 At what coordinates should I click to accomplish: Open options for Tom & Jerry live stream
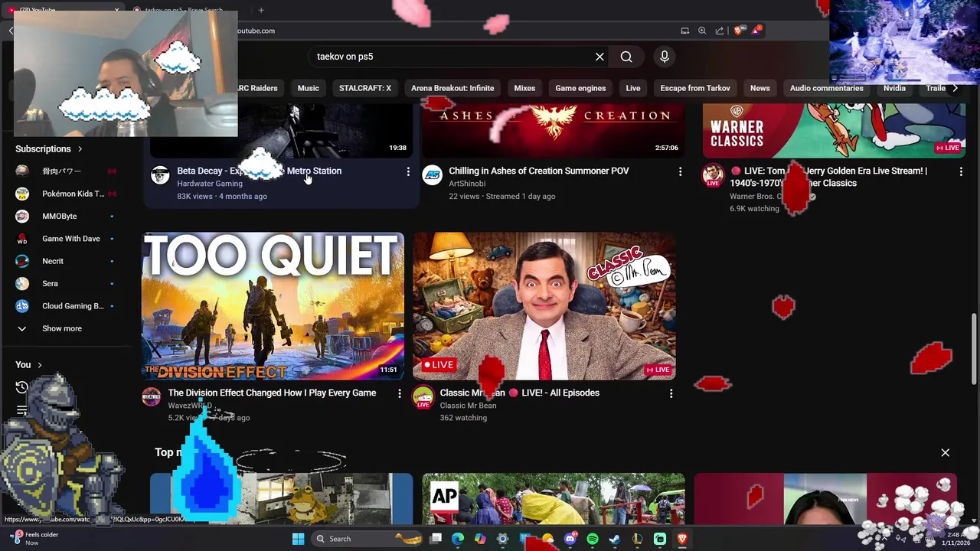click(961, 171)
